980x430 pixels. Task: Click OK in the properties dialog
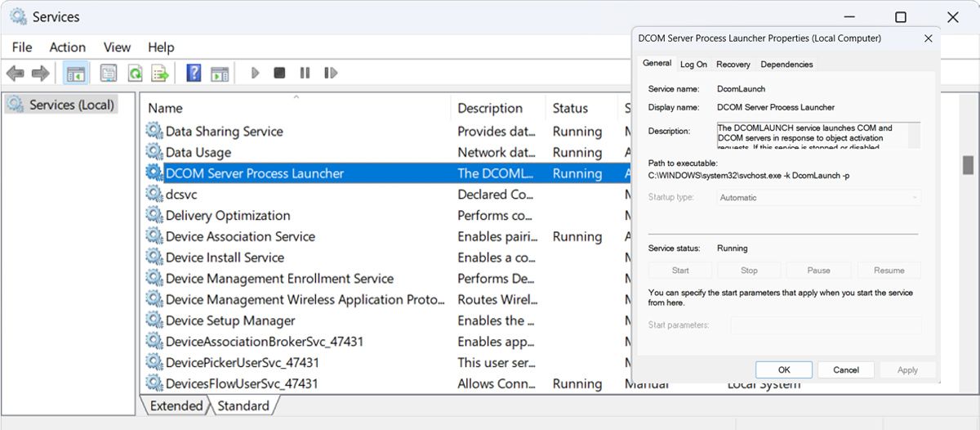click(x=783, y=370)
